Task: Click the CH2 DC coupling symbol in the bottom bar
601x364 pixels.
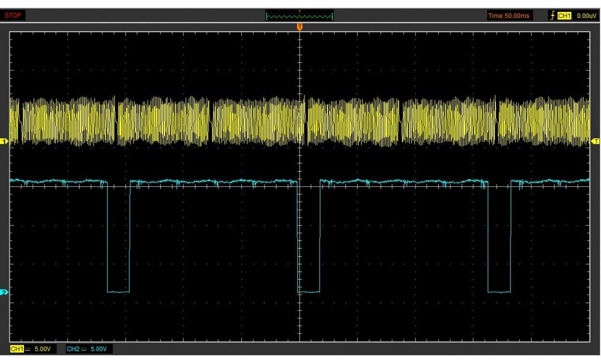Action: (84, 348)
